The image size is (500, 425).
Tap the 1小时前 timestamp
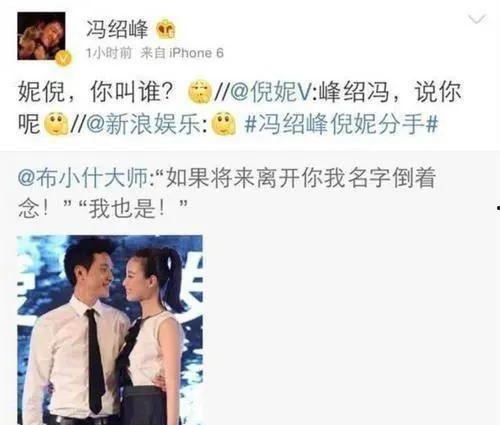pos(109,53)
